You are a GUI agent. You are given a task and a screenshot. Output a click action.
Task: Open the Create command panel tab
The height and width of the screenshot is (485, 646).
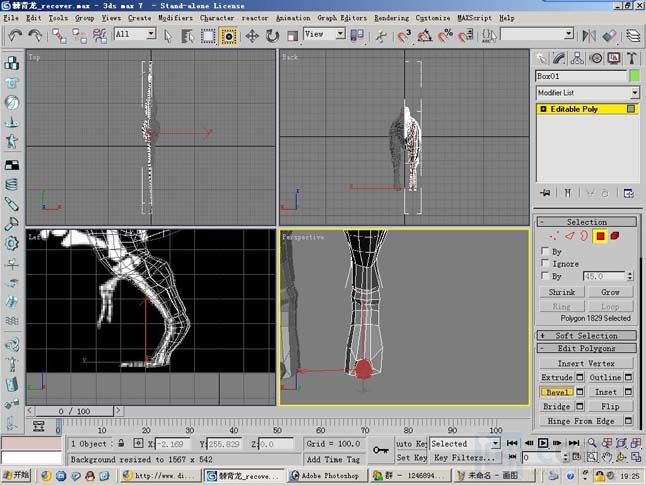541,58
